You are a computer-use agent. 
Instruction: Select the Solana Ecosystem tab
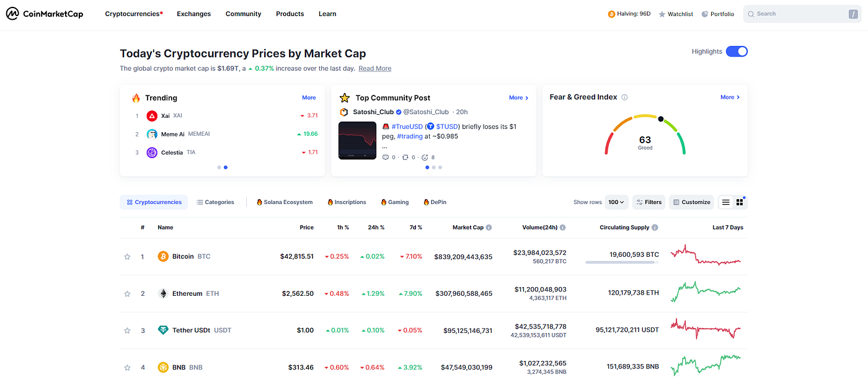[285, 202]
